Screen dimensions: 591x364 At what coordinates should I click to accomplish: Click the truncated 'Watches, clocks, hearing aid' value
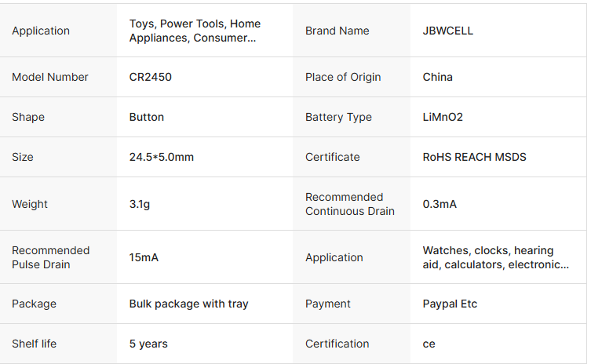[495, 257]
